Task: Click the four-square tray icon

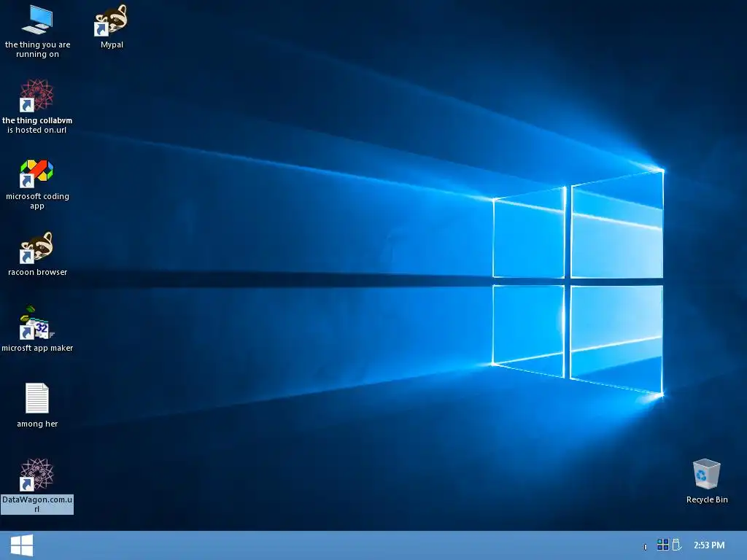Action: coord(662,545)
